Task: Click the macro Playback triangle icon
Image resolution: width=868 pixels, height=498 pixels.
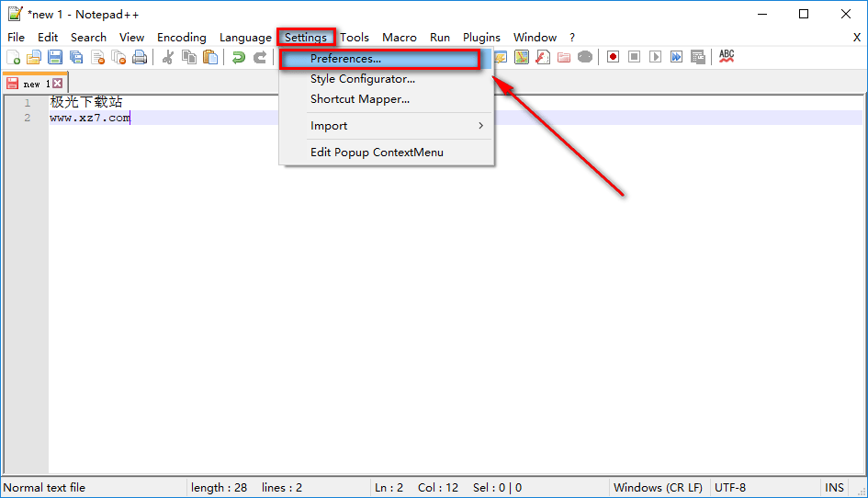Action: pyautogui.click(x=656, y=57)
